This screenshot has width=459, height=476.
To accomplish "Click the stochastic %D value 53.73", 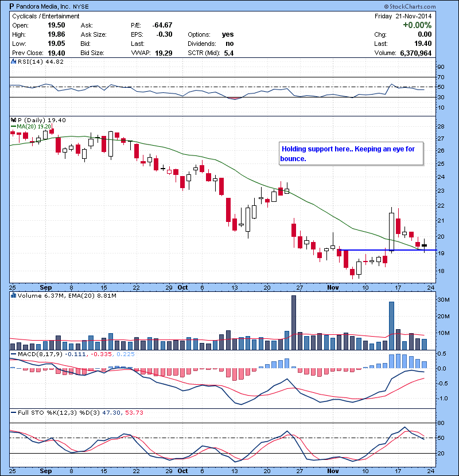I will pyautogui.click(x=134, y=412).
